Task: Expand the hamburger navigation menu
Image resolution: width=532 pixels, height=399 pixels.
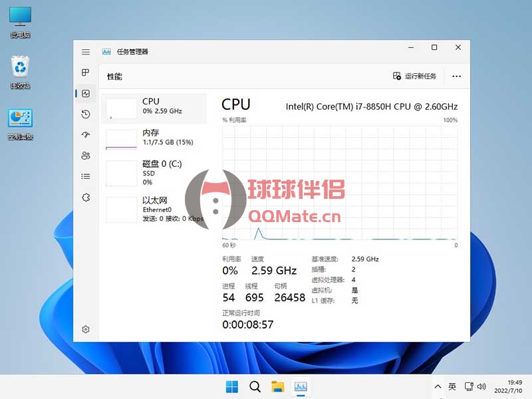Action: coord(86,51)
